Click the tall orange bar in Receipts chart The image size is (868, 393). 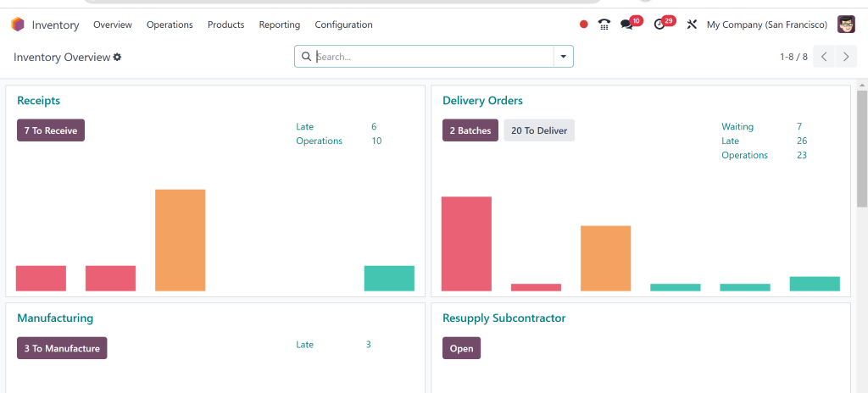click(180, 241)
